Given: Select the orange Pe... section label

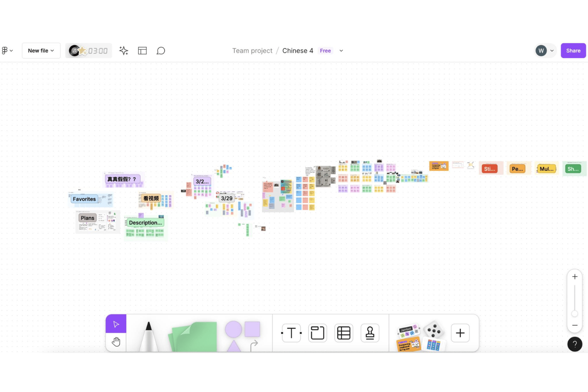Looking at the screenshot, I should point(517,169).
